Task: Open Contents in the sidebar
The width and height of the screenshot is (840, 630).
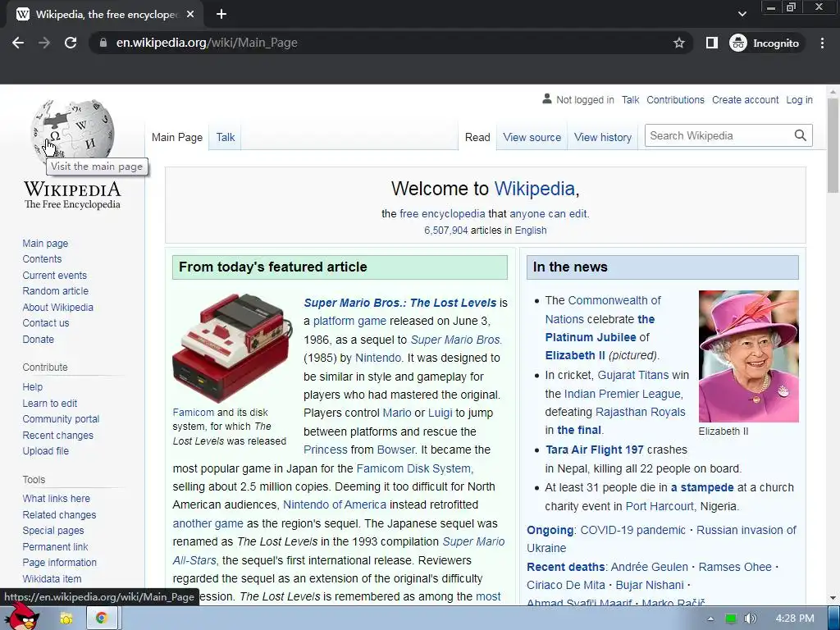Action: (42, 258)
